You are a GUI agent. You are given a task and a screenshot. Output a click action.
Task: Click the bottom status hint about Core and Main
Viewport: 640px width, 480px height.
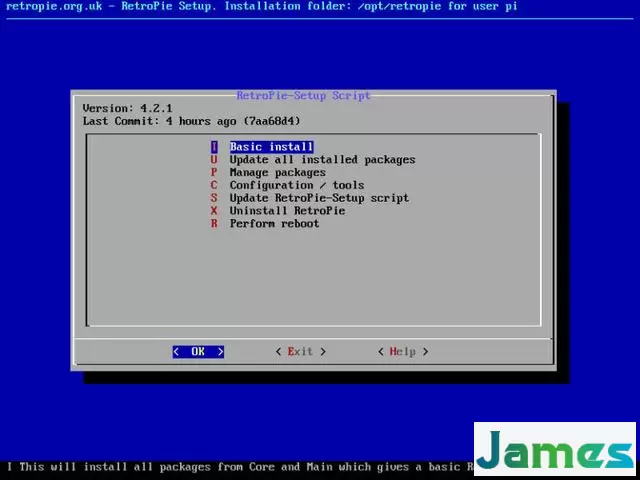click(241, 467)
